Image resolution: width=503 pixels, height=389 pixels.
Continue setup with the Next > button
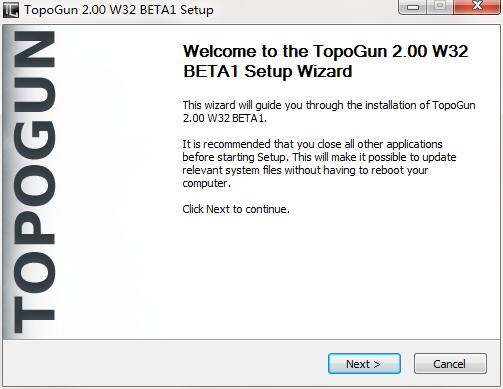[x=364, y=364]
